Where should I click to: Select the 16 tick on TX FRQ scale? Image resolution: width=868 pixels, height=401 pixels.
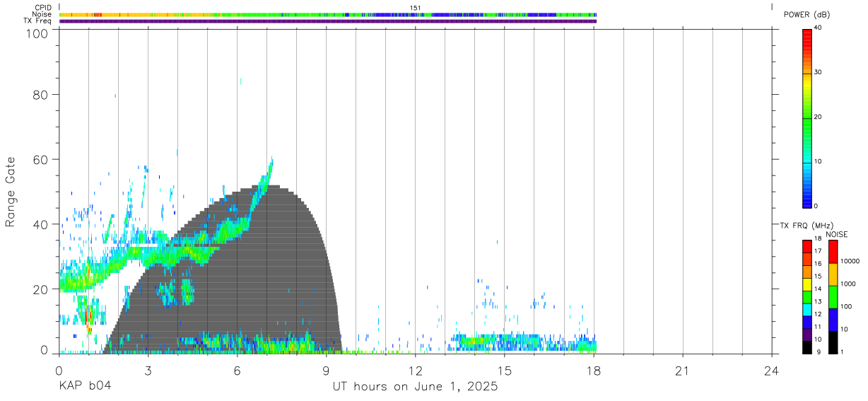[819, 264]
